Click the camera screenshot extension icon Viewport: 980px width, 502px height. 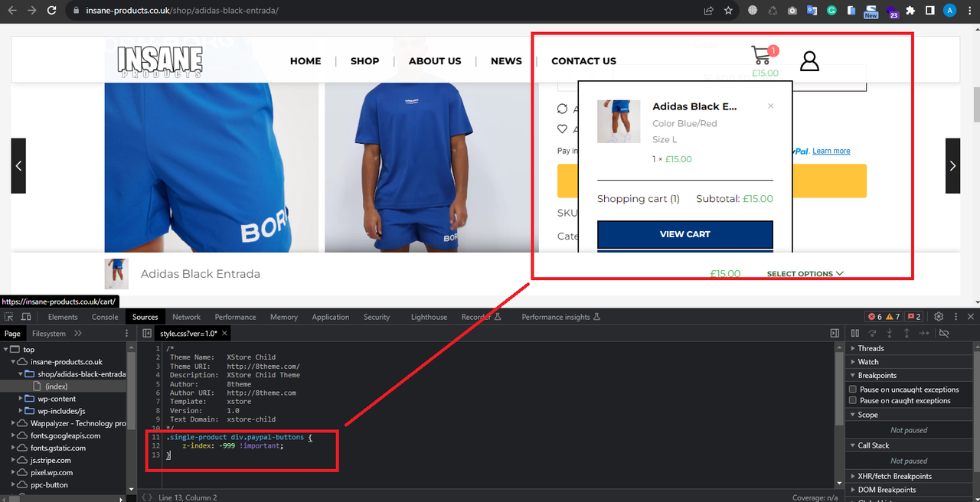point(792,11)
